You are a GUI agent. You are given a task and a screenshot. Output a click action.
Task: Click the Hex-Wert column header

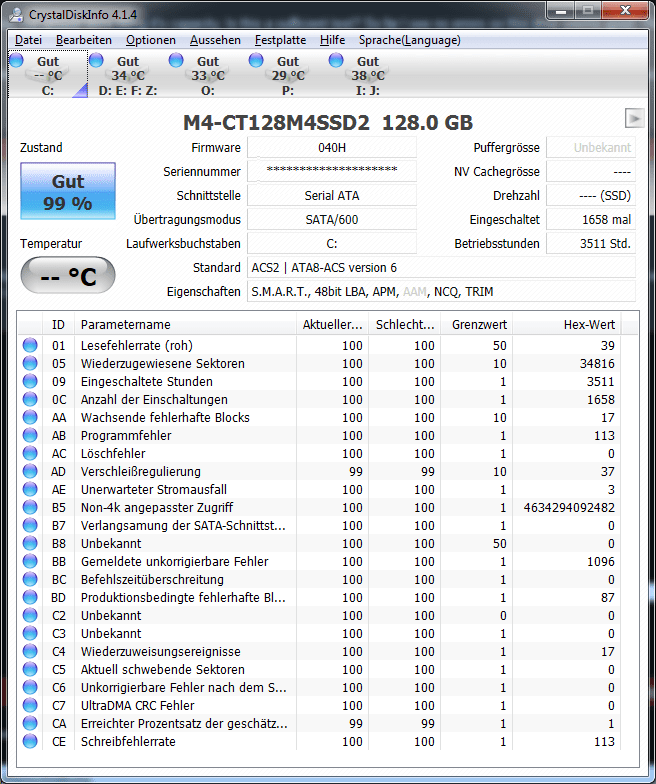tap(566, 324)
